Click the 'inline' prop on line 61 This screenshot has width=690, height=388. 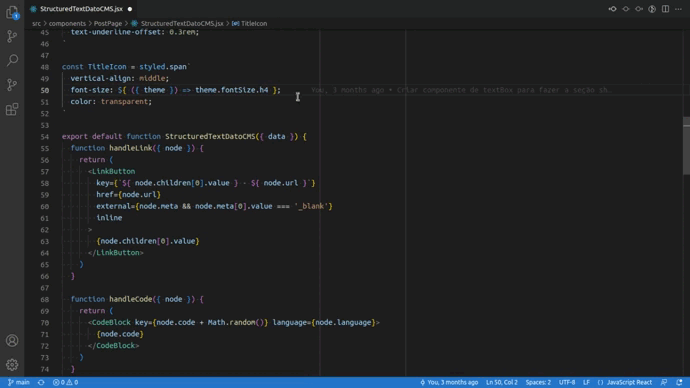[109, 218]
